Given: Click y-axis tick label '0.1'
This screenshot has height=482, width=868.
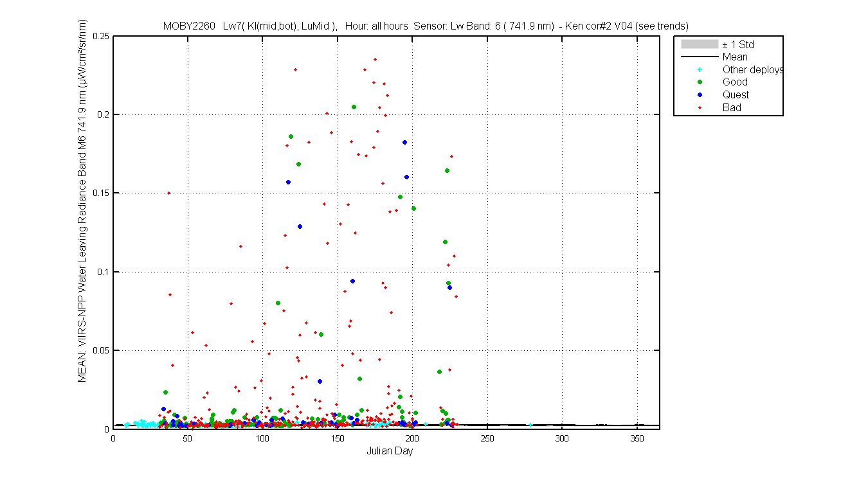Looking at the screenshot, I should pos(103,272).
